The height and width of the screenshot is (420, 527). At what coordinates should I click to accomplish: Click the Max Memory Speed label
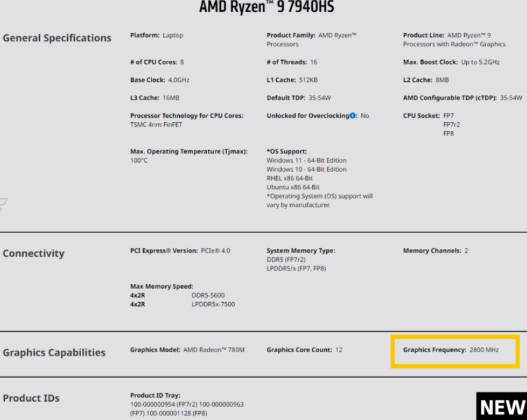162,286
